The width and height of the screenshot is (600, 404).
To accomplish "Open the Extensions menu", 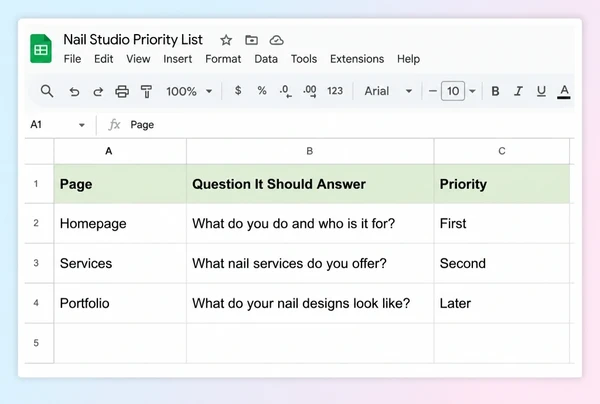I will point(357,59).
